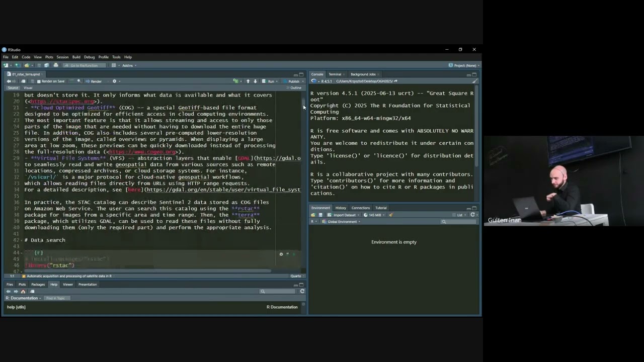Open the 145 MiB memory usage dropdown
This screenshot has width=644, height=362.
click(375, 215)
